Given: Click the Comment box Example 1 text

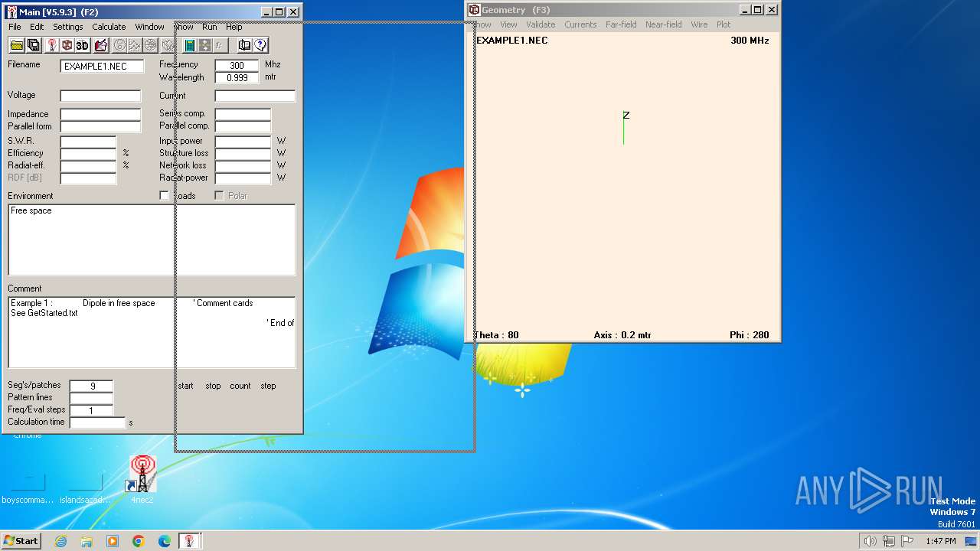Looking at the screenshot, I should 152,333.
